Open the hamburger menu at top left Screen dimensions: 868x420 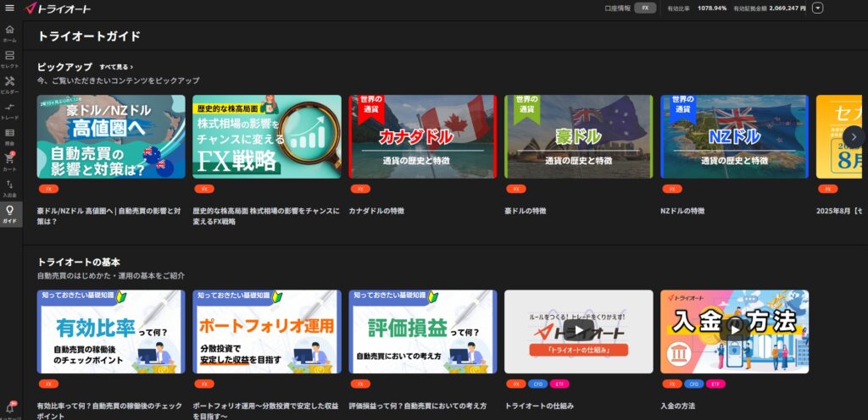pos(9,8)
